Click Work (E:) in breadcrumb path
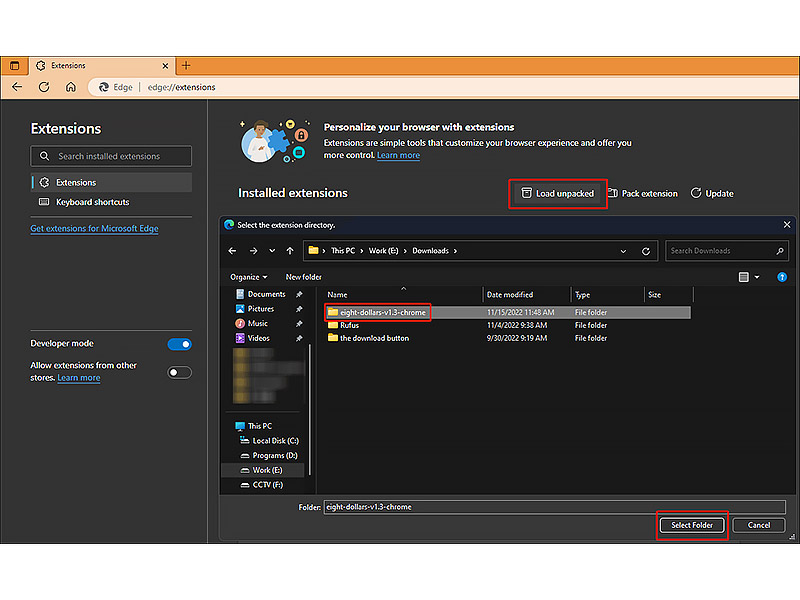This screenshot has width=800, height=600. (x=383, y=251)
